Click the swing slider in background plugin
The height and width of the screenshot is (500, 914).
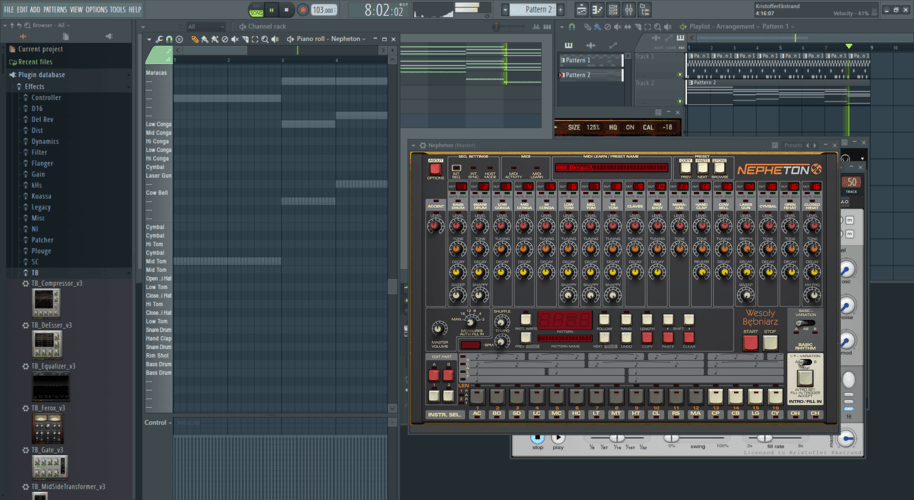pyautogui.click(x=697, y=438)
